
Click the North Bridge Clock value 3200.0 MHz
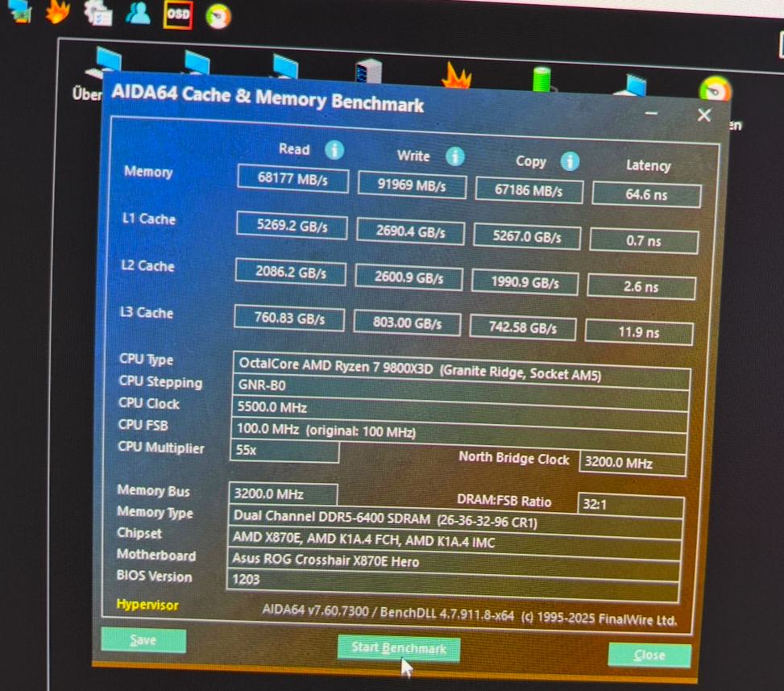(633, 464)
